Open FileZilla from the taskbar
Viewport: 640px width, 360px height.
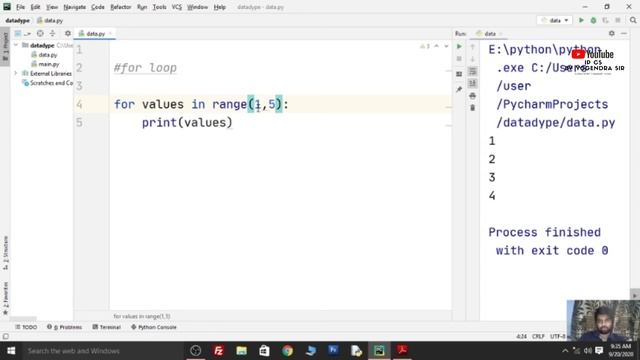(x=218, y=351)
